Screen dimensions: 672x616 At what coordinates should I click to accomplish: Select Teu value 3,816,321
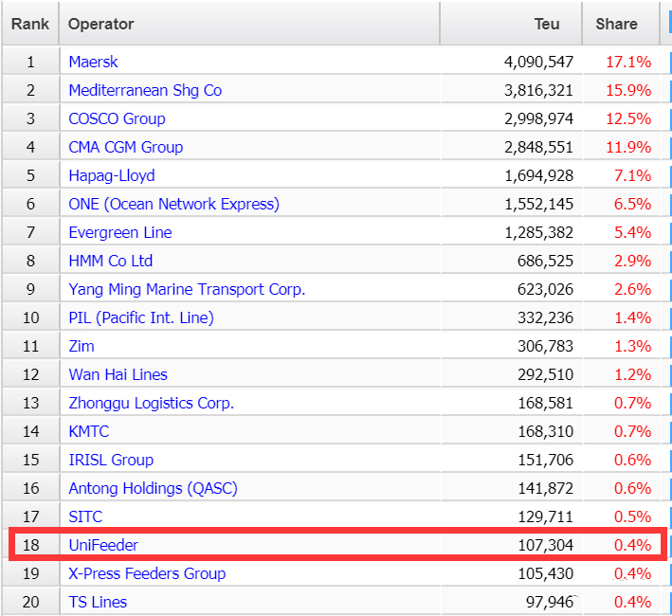538,90
